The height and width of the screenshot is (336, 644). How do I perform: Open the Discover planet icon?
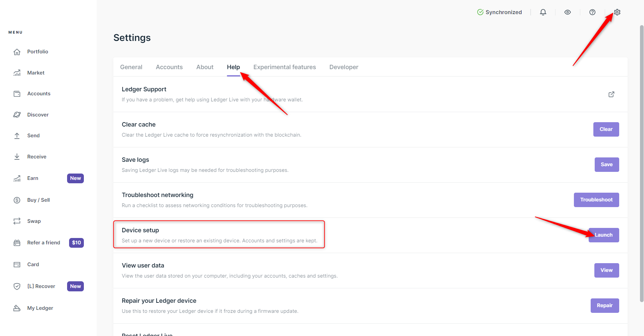click(x=17, y=115)
